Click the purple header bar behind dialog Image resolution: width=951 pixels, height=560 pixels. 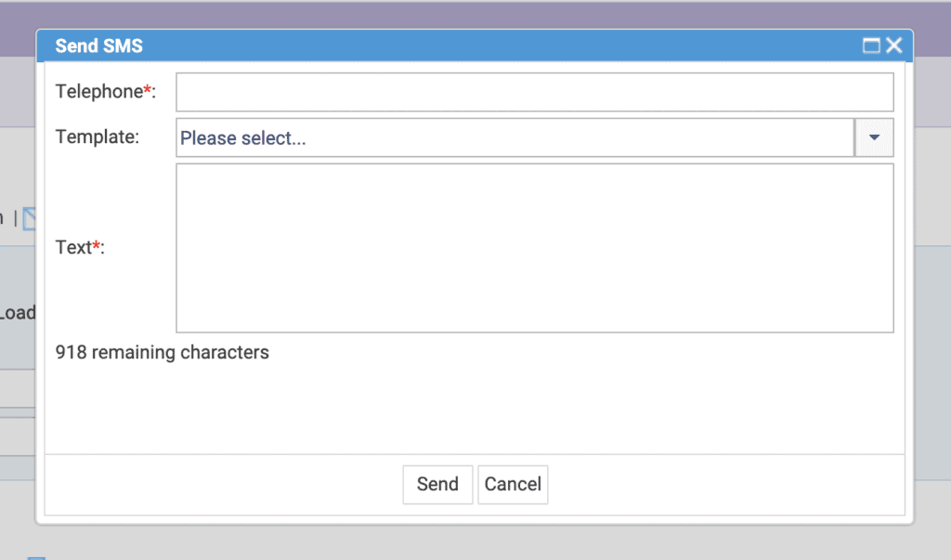475,15
